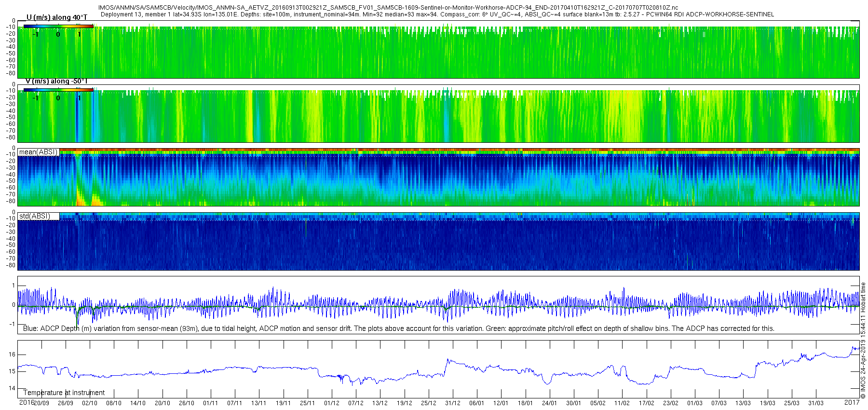Click the 13/11 date tick label
Viewport: 868px width, 410px height.
click(x=259, y=403)
